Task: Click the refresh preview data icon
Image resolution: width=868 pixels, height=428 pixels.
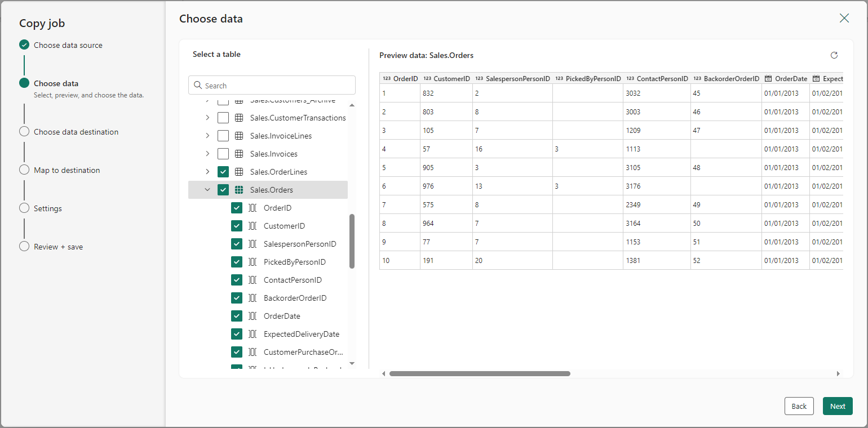Action: pos(834,55)
